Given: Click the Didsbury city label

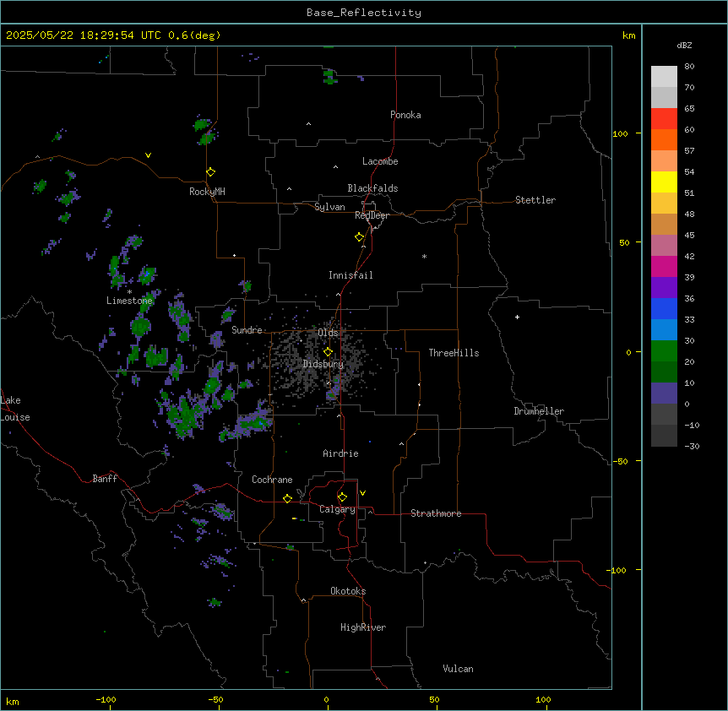Looking at the screenshot, I should (x=323, y=364).
